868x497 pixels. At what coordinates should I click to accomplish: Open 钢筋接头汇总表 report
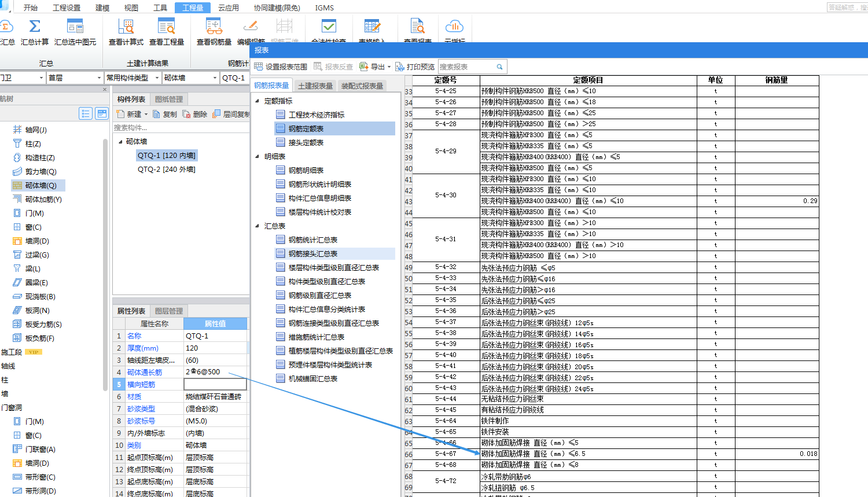pos(313,253)
